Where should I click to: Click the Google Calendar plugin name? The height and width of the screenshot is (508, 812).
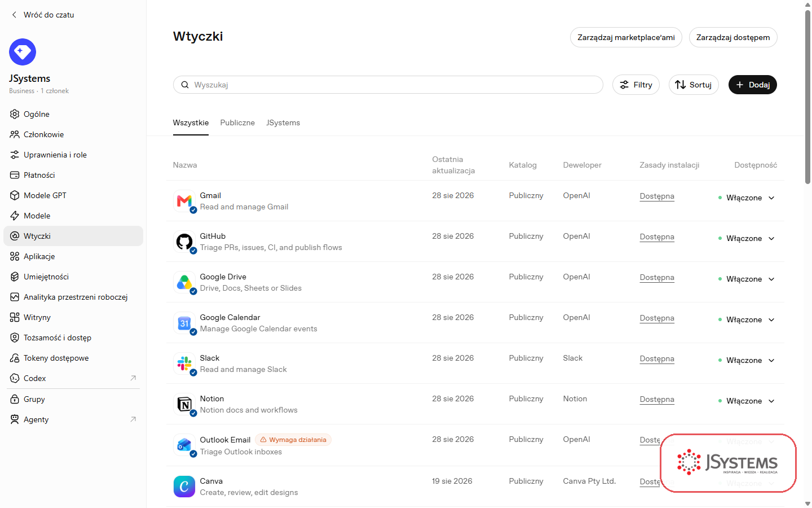[x=230, y=317]
